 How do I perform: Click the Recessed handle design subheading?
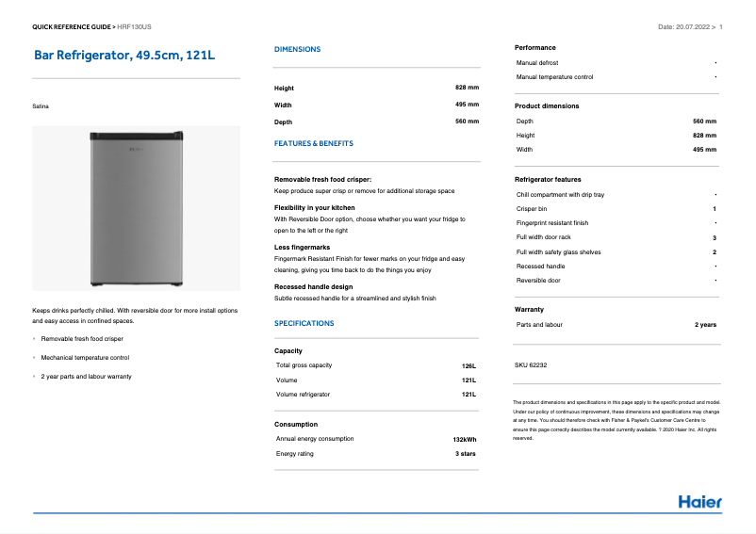[x=313, y=286]
